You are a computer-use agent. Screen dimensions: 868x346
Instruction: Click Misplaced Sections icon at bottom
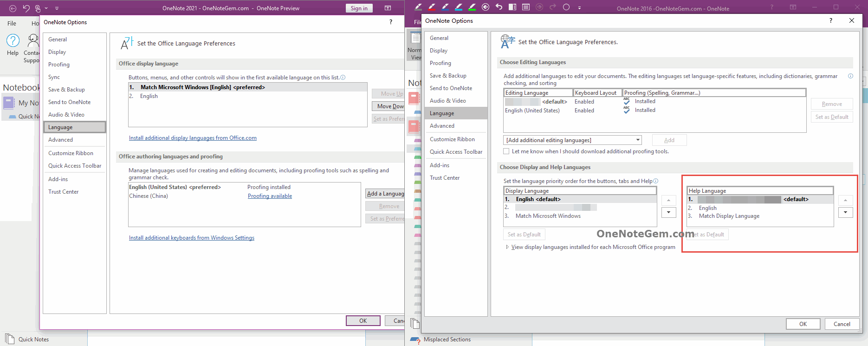click(x=415, y=340)
